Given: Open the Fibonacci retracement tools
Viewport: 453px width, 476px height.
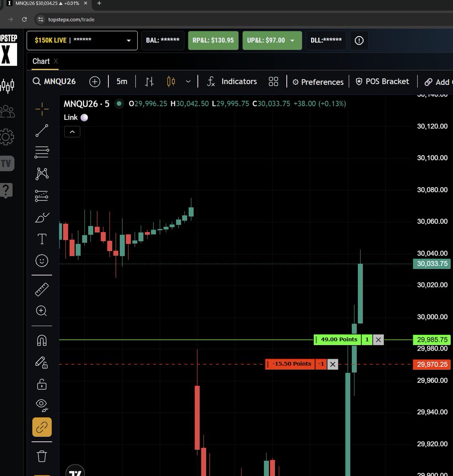Looking at the screenshot, I should pos(42,152).
